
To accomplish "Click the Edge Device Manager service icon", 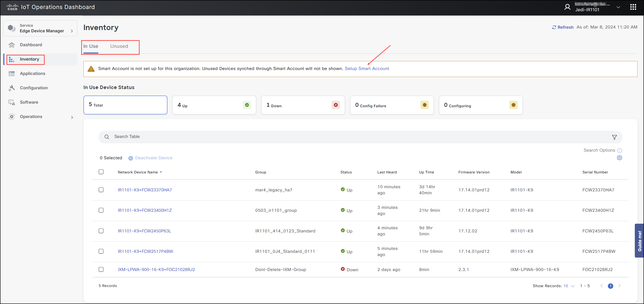I will coord(11,28).
